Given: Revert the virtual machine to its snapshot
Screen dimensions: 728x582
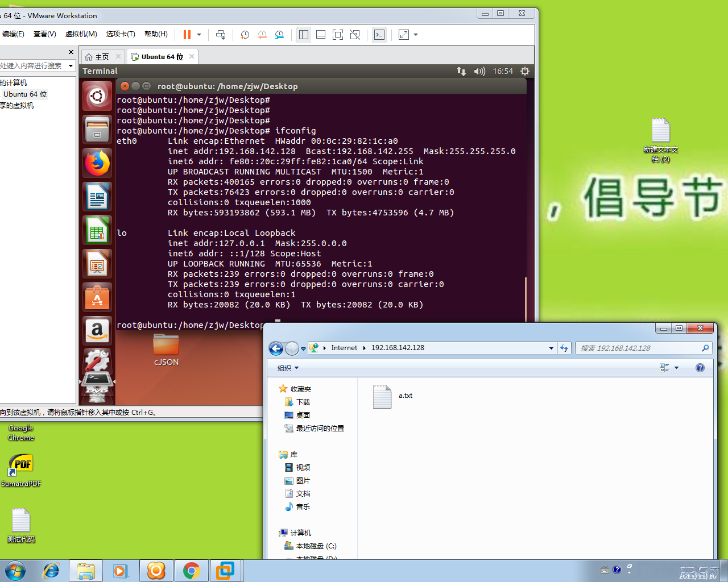Looking at the screenshot, I should 262,35.
